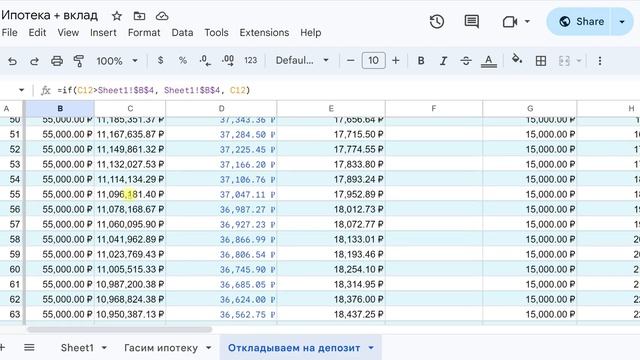Toggle strikethrough formatting
The height and width of the screenshot is (360, 640).
466,61
